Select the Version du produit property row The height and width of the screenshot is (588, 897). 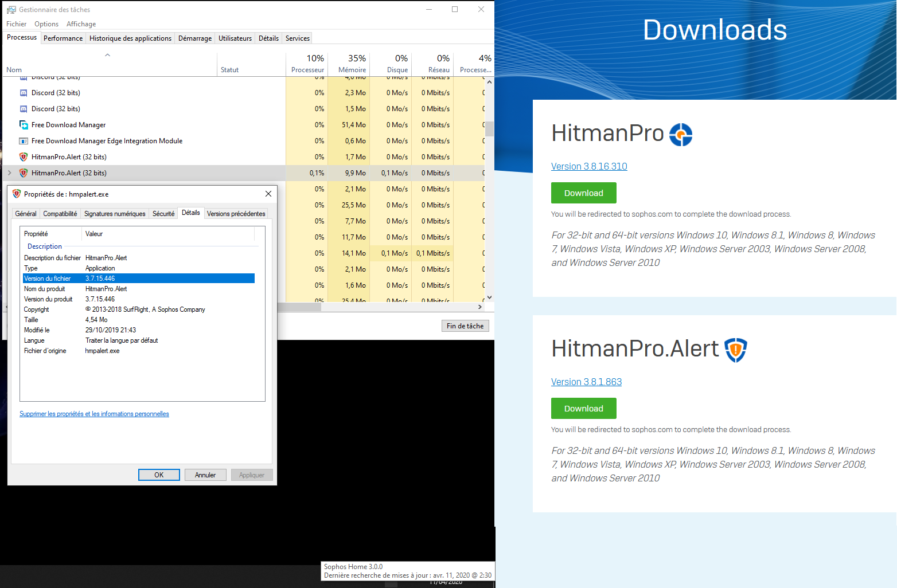point(138,299)
